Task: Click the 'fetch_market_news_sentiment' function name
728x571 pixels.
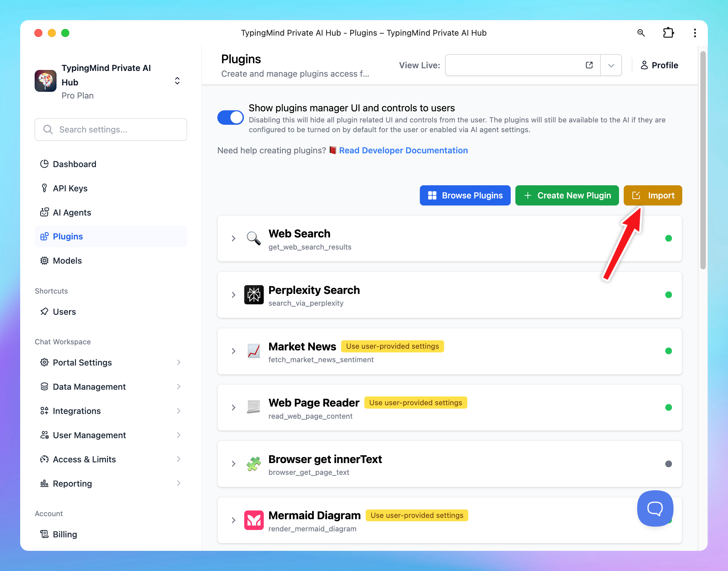Action: coord(321,360)
